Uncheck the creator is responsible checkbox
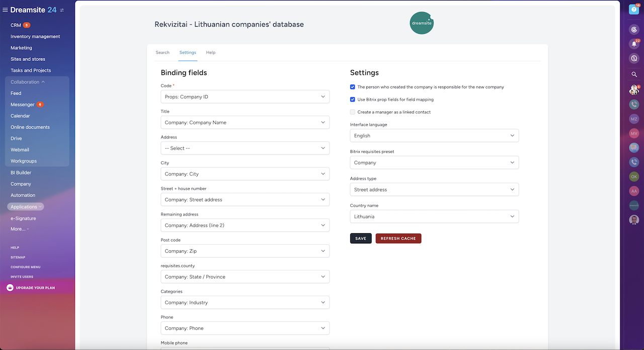The width and height of the screenshot is (644, 350). (353, 87)
